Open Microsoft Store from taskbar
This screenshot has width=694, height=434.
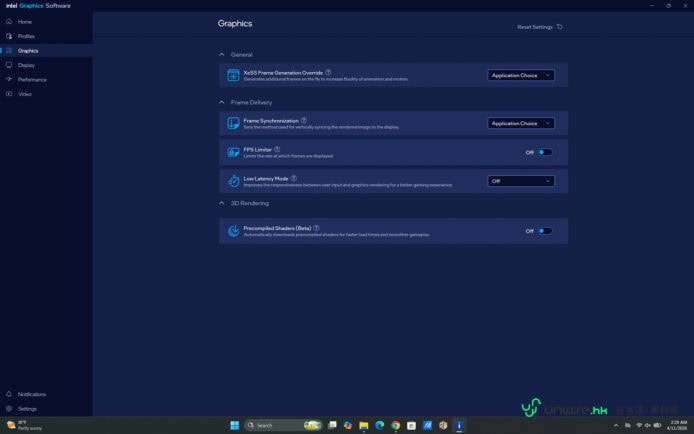click(412, 425)
